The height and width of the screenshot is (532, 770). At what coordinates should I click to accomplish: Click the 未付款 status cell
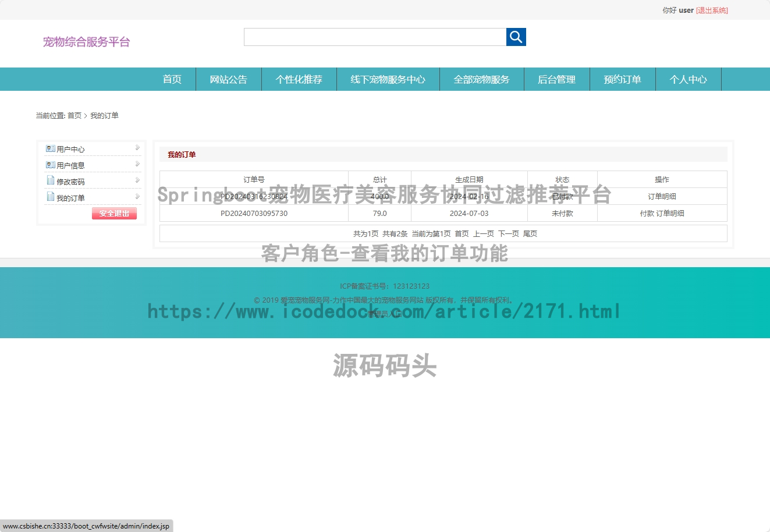point(562,214)
